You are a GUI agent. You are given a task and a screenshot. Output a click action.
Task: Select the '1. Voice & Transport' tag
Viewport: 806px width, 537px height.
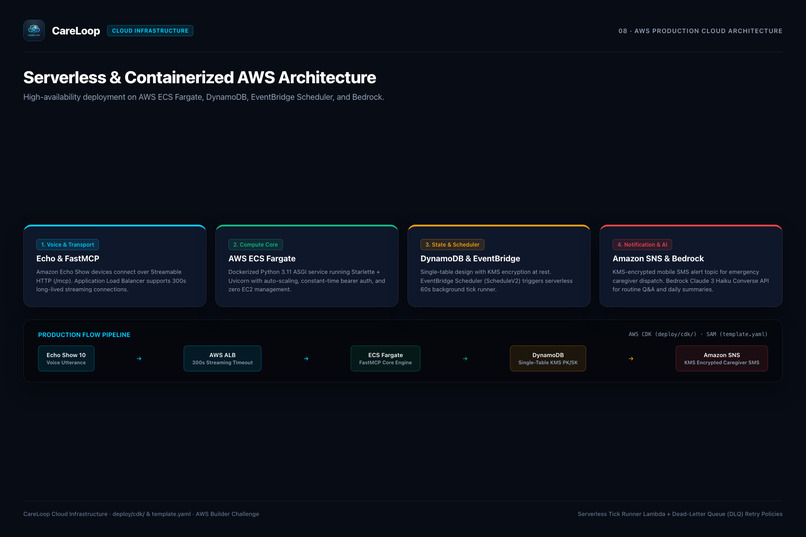pyautogui.click(x=67, y=245)
